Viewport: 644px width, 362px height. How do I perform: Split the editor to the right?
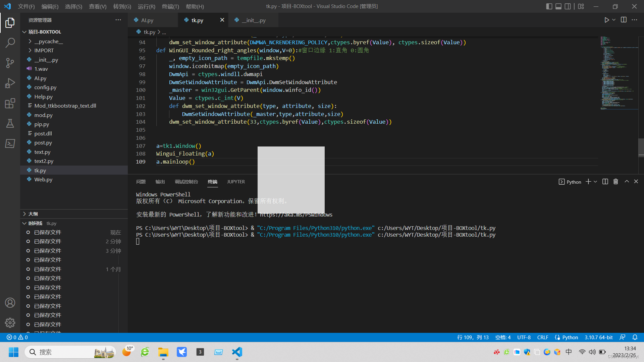point(624,20)
